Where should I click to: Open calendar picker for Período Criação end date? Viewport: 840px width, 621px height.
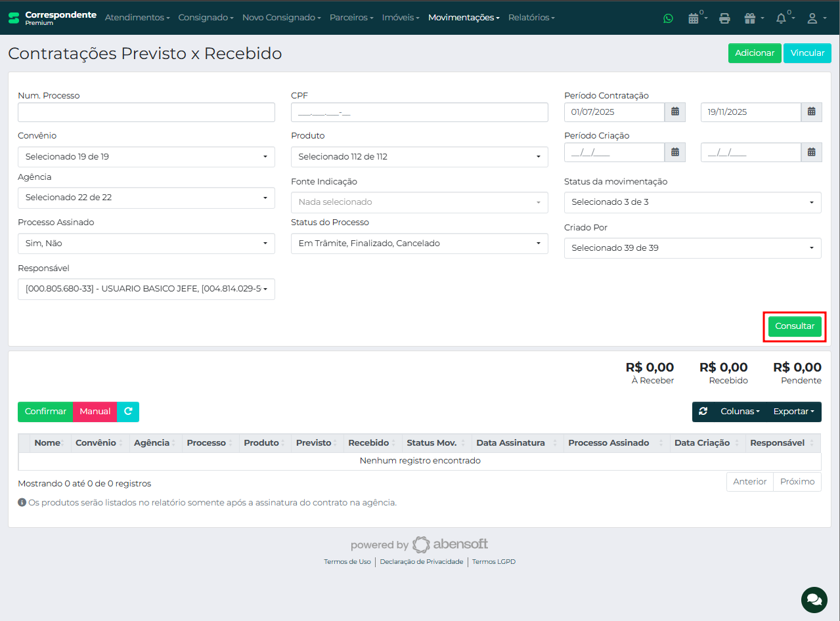[811, 152]
